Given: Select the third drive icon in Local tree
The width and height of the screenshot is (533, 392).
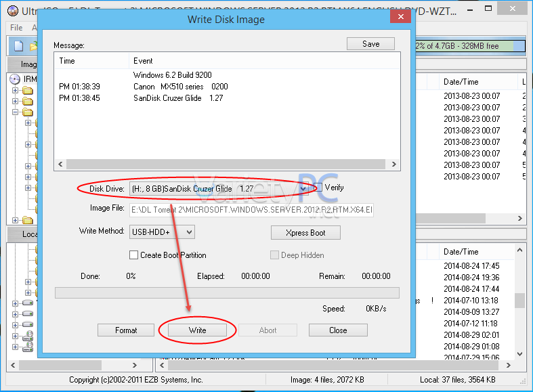Looking at the screenshot, I should pyautogui.click(x=28, y=324).
